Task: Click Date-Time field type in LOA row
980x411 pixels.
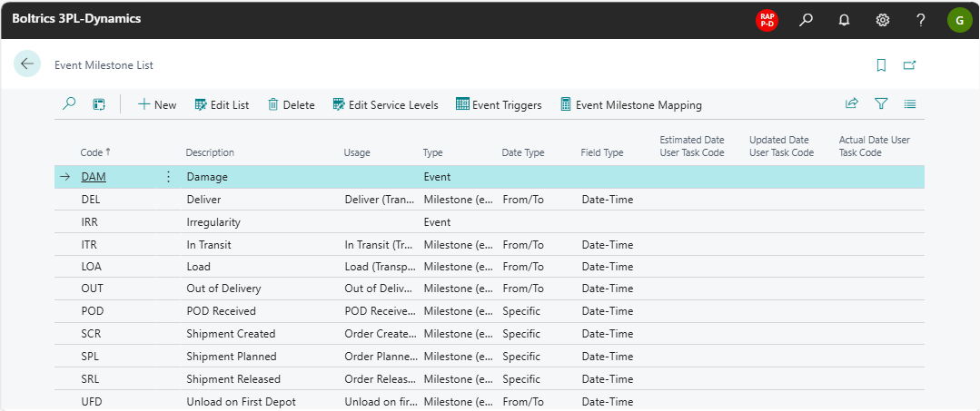Action: tap(608, 266)
